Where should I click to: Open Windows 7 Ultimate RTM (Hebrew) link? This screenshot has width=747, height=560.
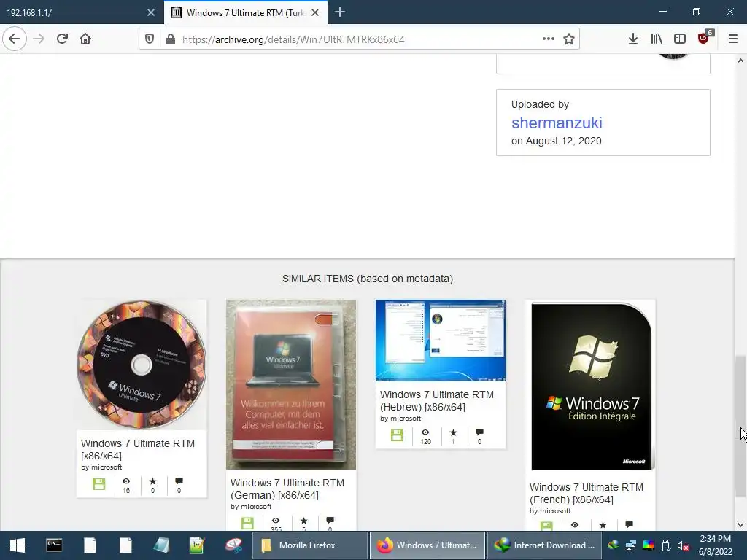[x=437, y=400]
